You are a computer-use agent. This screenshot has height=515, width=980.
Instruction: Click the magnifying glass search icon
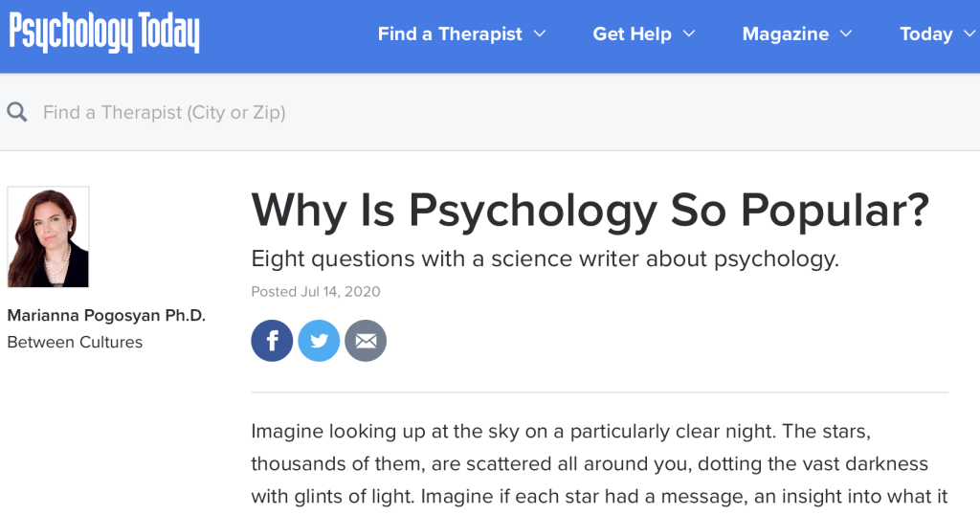point(17,112)
